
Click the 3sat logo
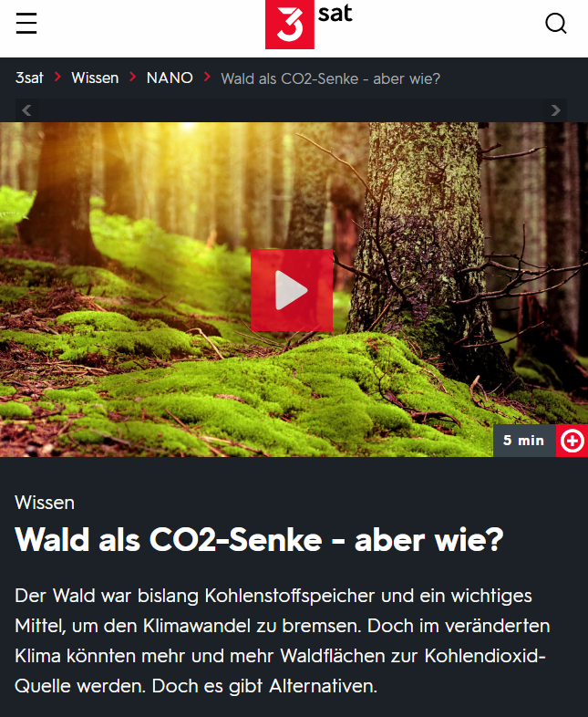(x=309, y=25)
